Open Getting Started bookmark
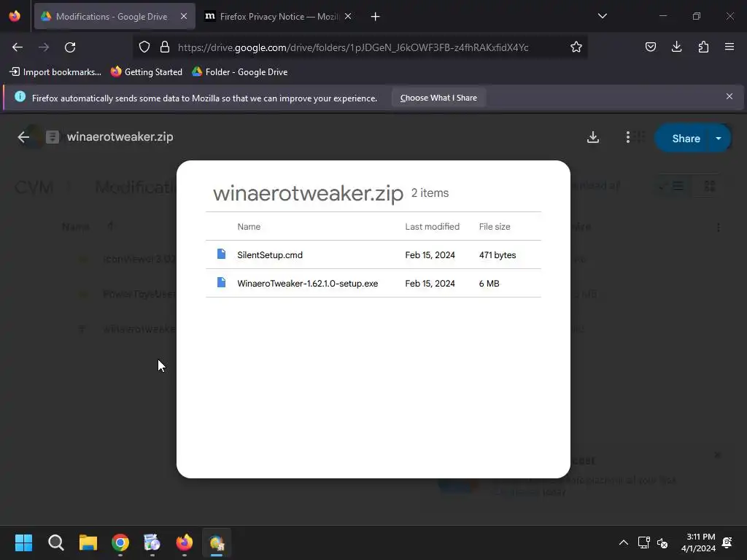 (147, 72)
